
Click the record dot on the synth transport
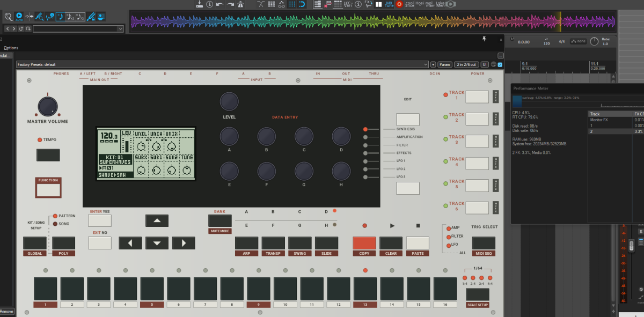pyautogui.click(x=364, y=226)
